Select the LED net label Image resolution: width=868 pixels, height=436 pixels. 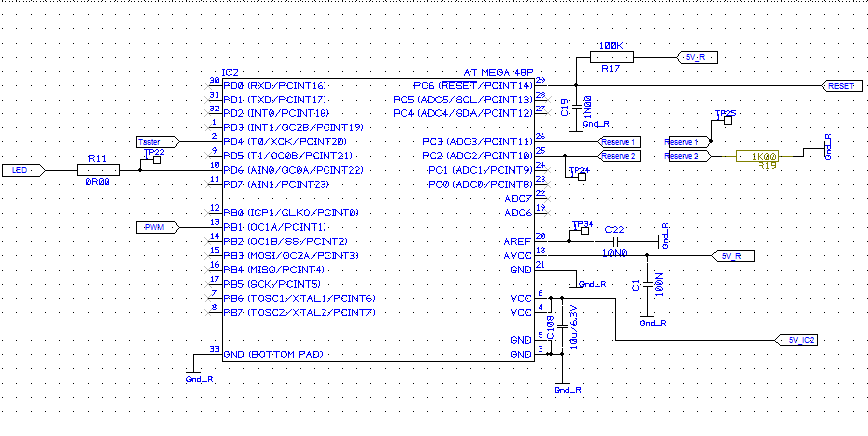24,170
